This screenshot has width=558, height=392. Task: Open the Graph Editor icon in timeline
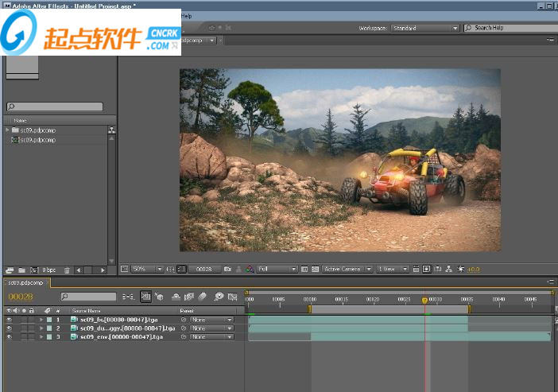point(232,297)
